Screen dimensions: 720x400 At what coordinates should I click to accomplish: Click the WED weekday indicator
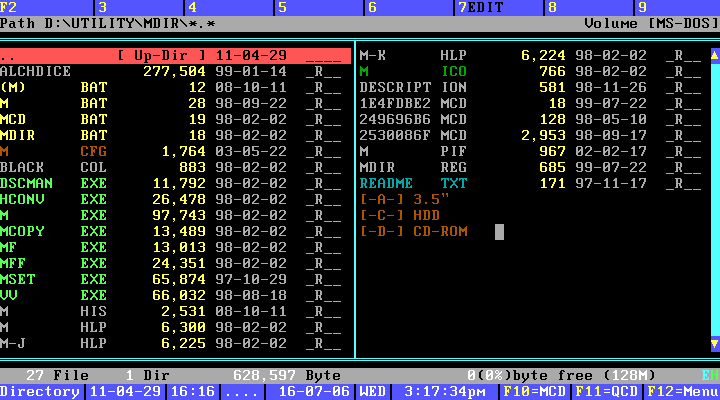(372, 392)
